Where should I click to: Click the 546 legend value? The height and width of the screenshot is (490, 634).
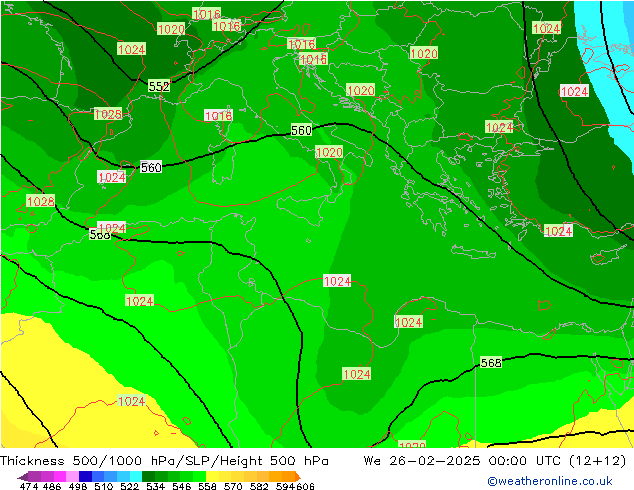click(x=182, y=486)
